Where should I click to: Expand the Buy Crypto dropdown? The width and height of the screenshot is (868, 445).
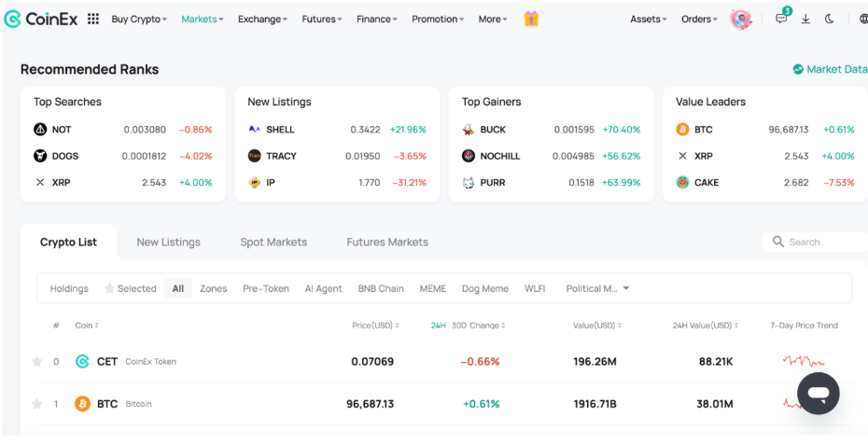[x=139, y=19]
